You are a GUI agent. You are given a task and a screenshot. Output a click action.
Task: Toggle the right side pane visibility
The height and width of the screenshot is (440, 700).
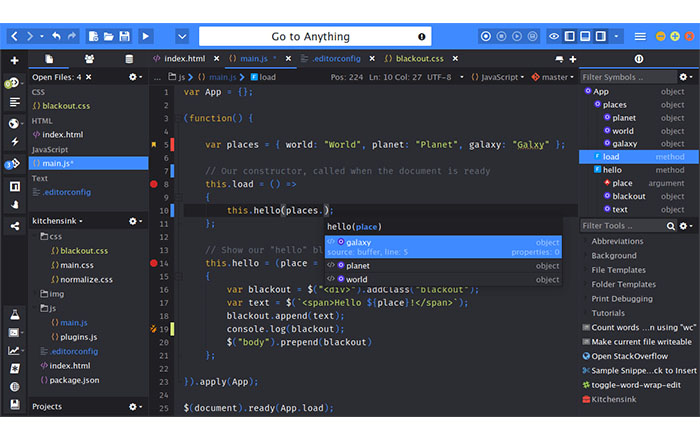pyautogui.click(x=601, y=37)
